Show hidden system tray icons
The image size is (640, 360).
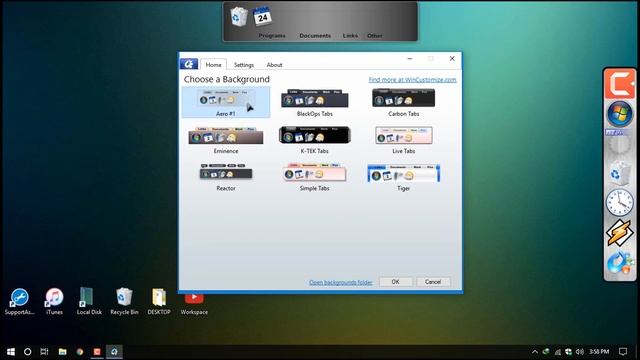click(535, 351)
